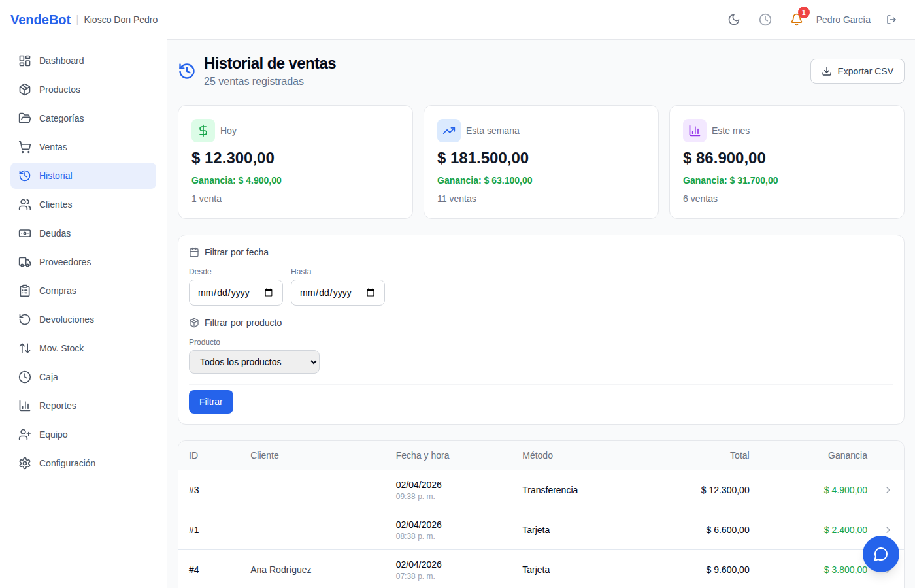This screenshot has width=915, height=588.
Task: Open calendar picker in Desde field
Action: click(269, 293)
